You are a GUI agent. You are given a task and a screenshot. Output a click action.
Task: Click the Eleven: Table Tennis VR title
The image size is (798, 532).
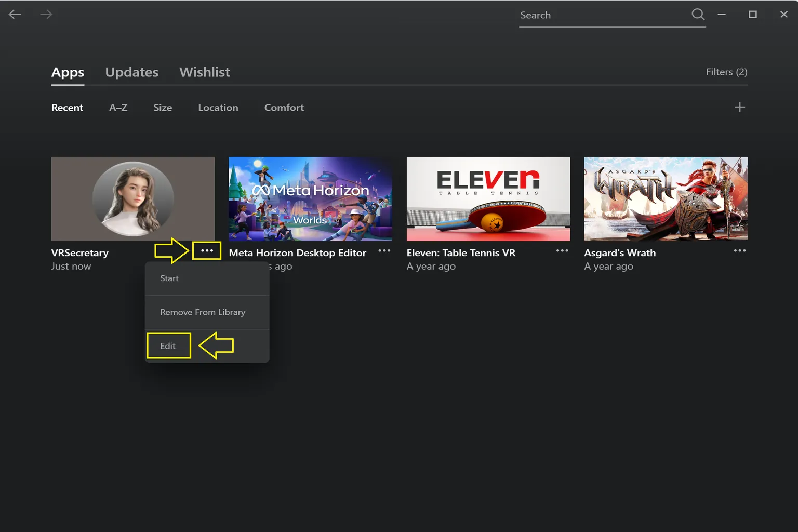click(x=461, y=253)
